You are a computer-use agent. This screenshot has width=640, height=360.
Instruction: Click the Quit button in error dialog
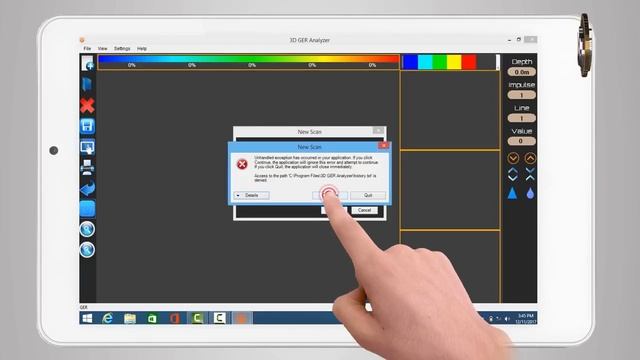point(368,196)
